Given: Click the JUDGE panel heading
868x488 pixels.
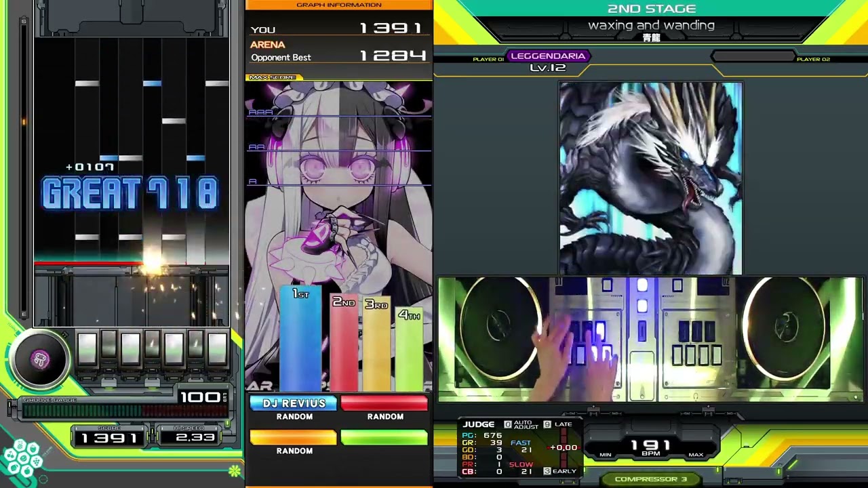Looking at the screenshot, I should point(479,425).
